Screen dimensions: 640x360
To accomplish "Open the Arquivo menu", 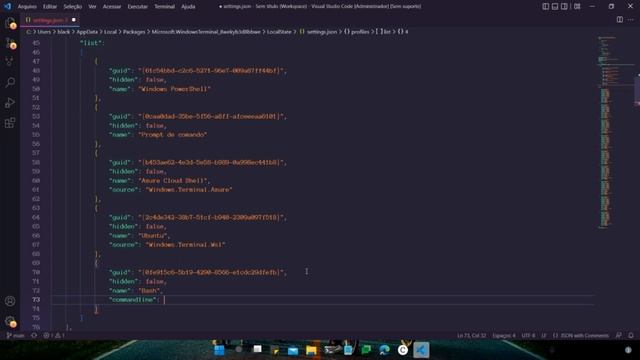I will (27, 6).
